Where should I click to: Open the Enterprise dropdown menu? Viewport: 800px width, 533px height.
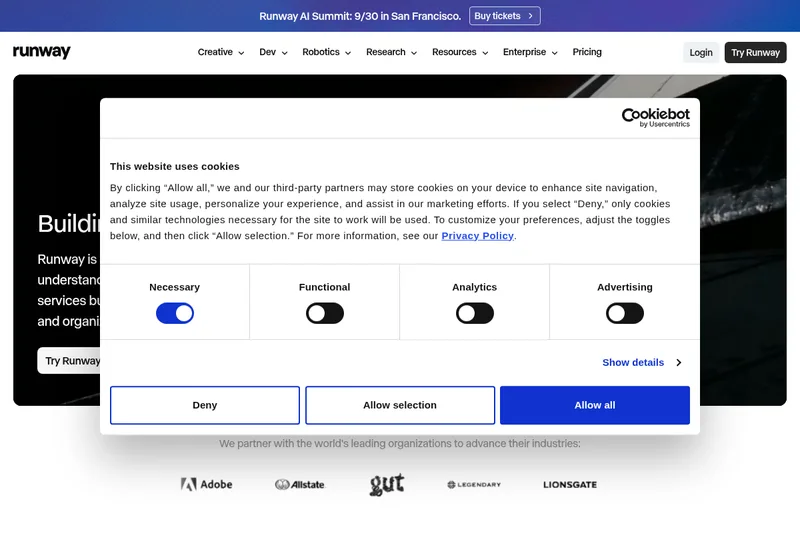click(x=530, y=52)
